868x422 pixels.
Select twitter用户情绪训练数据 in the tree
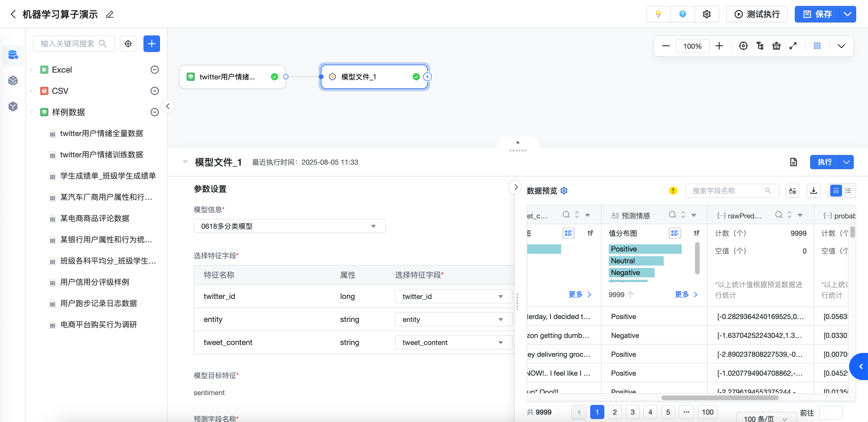pyautogui.click(x=101, y=155)
